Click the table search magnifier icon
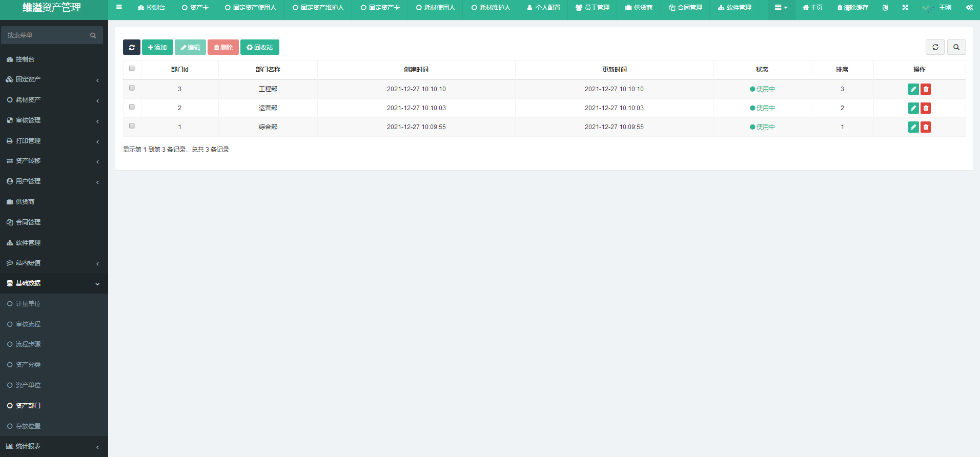Screen dimensions: 980x457 [956, 47]
